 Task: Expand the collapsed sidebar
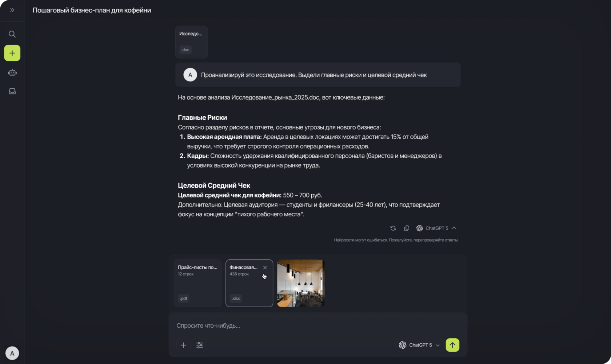[12, 10]
